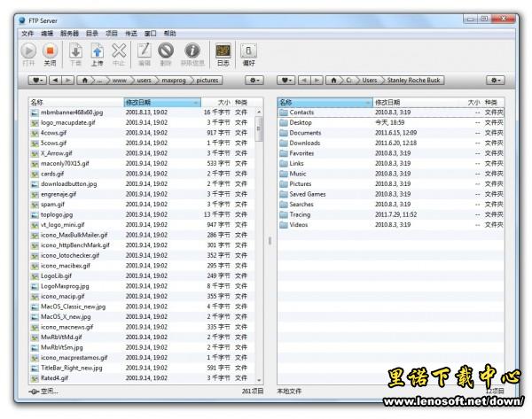532x419 pixels.
Task: Click the 编辑 edit pencil icon
Action: point(145,50)
